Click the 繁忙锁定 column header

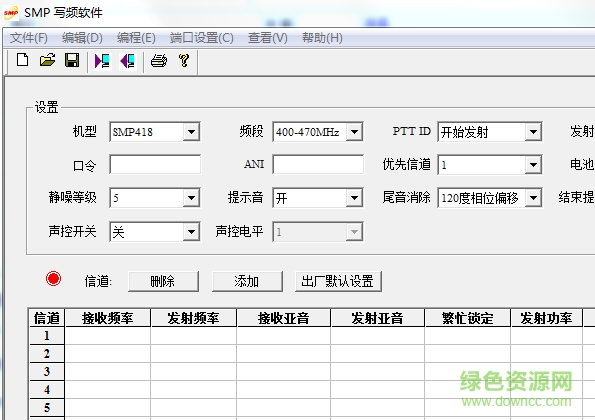coord(468,318)
